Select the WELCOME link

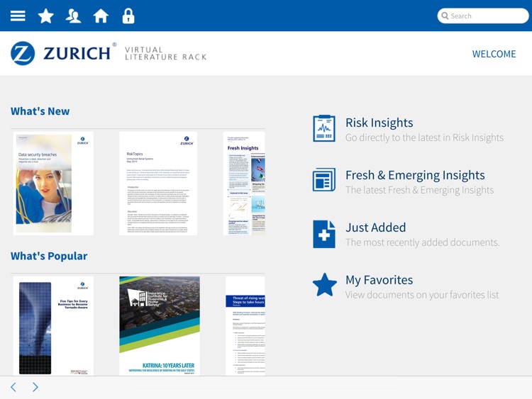[x=494, y=54]
